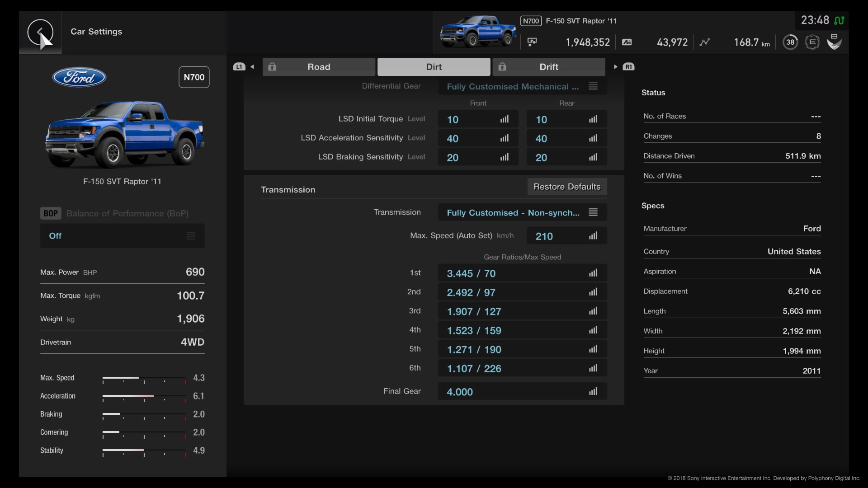Image resolution: width=868 pixels, height=488 pixels.
Task: Select the locked Drift tab
Action: (x=549, y=67)
